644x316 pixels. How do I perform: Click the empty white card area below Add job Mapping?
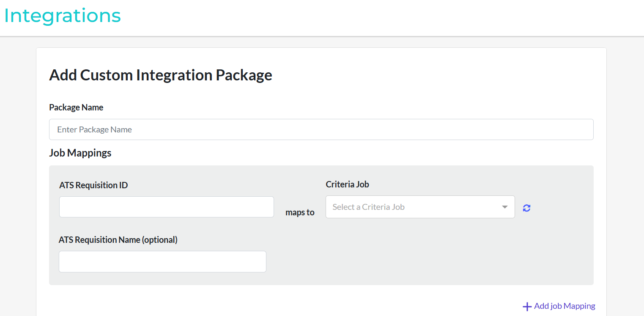tap(296, 307)
